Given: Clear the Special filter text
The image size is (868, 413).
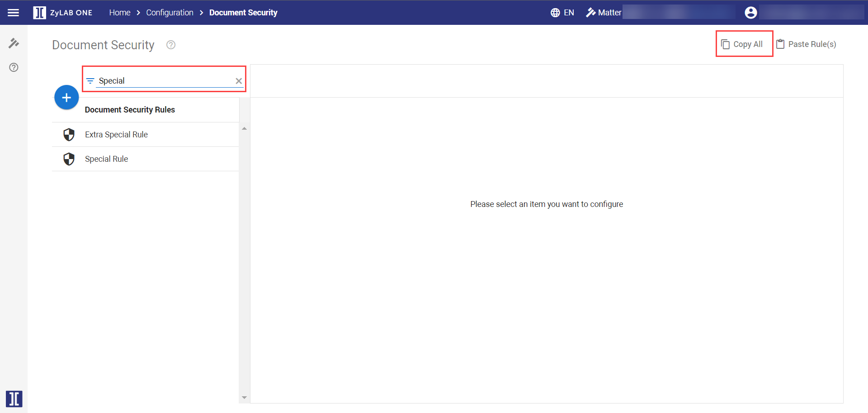Looking at the screenshot, I should (x=239, y=81).
